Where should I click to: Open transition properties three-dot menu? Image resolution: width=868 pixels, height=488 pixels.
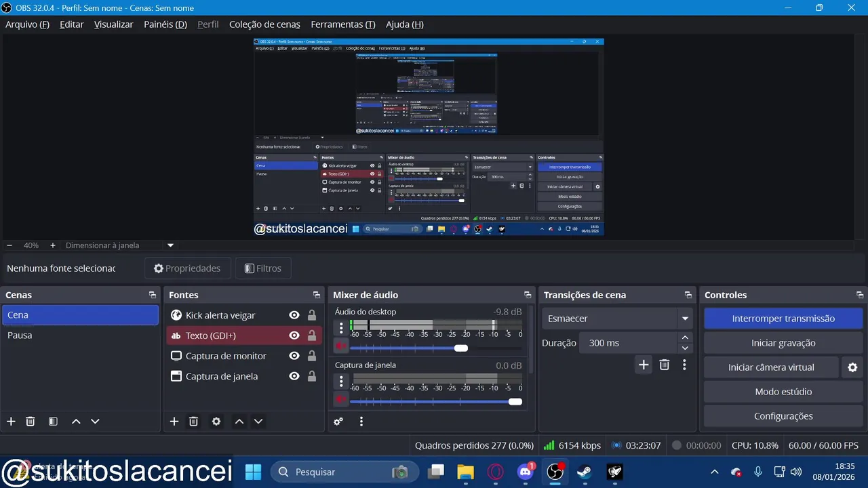coord(684,365)
